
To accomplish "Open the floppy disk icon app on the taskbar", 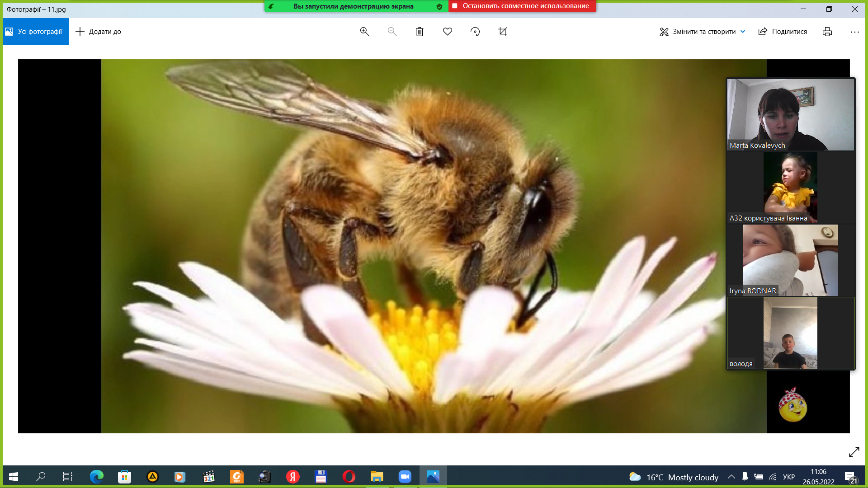I will tap(321, 477).
